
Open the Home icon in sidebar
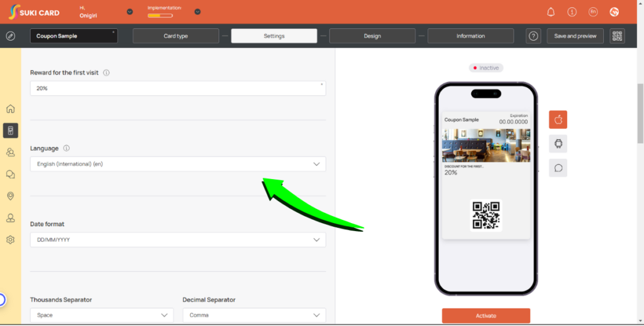click(x=10, y=109)
